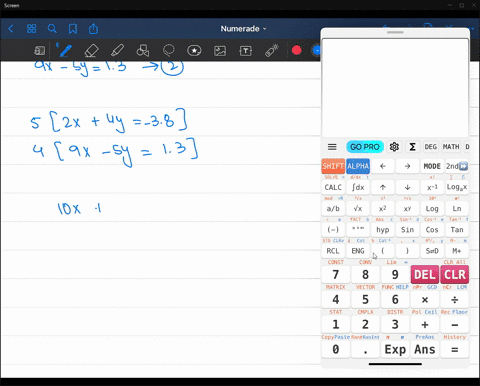
Task: Tap the Log base x key
Action: coord(457,187)
